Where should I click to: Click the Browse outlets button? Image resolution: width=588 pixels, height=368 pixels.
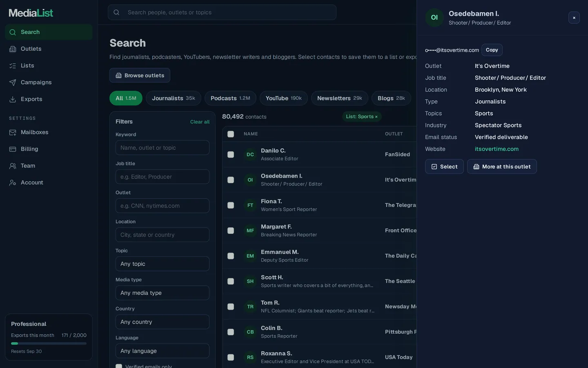(140, 75)
